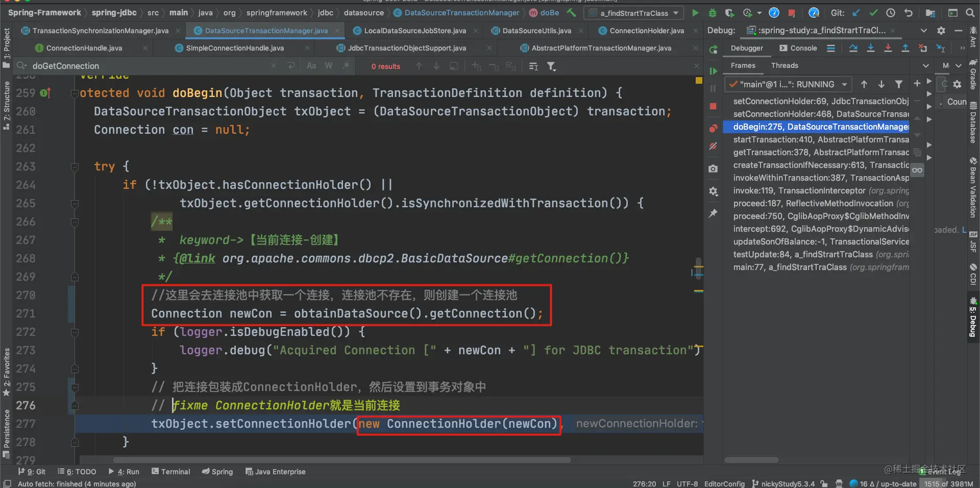Resume the program with the green resume icon
Image resolution: width=980 pixels, height=488 pixels.
coord(713,71)
